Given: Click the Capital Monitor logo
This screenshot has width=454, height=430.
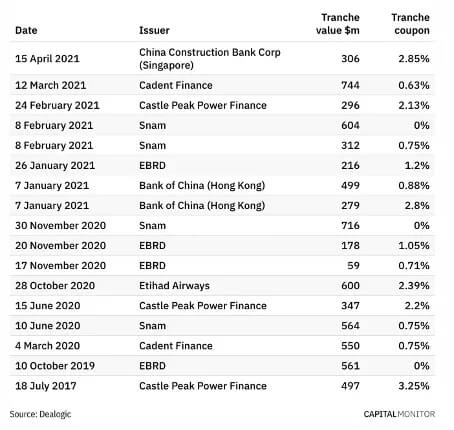Looking at the screenshot, I should [x=399, y=414].
